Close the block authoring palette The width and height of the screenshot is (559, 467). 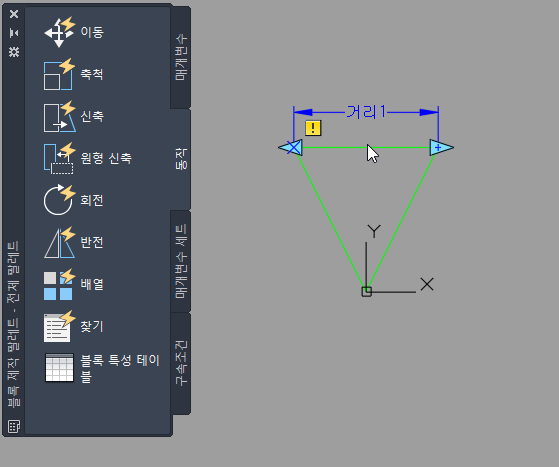(14, 14)
